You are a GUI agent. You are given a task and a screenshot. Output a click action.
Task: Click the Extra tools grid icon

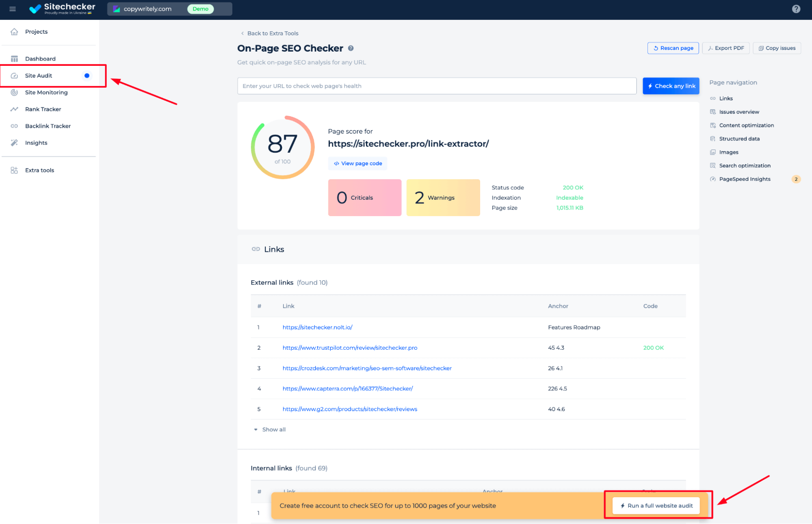coord(14,170)
